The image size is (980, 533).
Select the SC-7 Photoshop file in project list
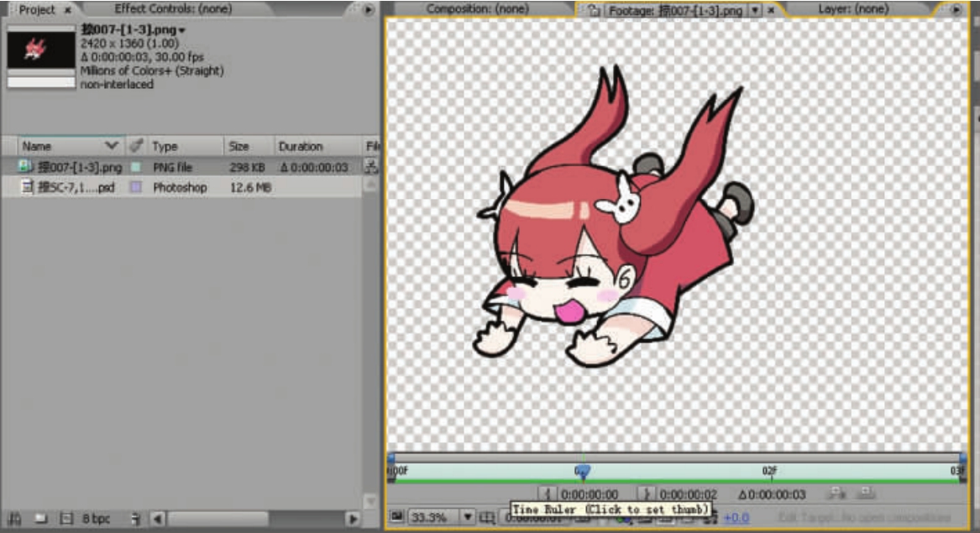pyautogui.click(x=76, y=188)
